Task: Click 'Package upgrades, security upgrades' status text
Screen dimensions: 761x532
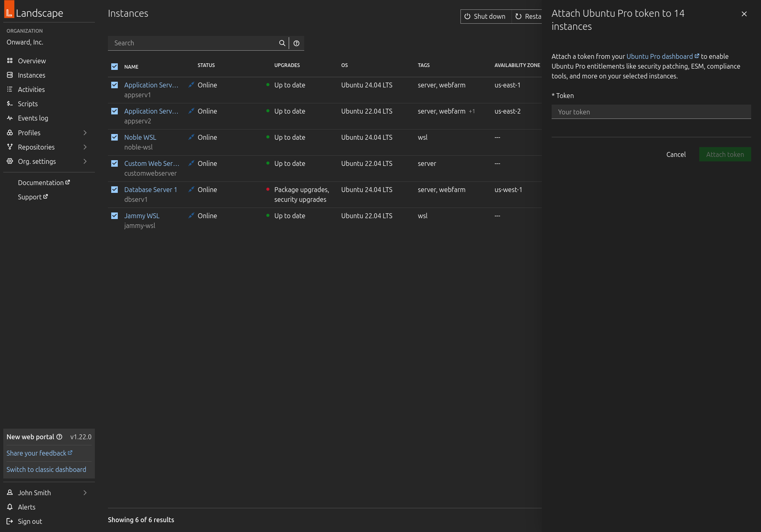Action: [x=302, y=194]
